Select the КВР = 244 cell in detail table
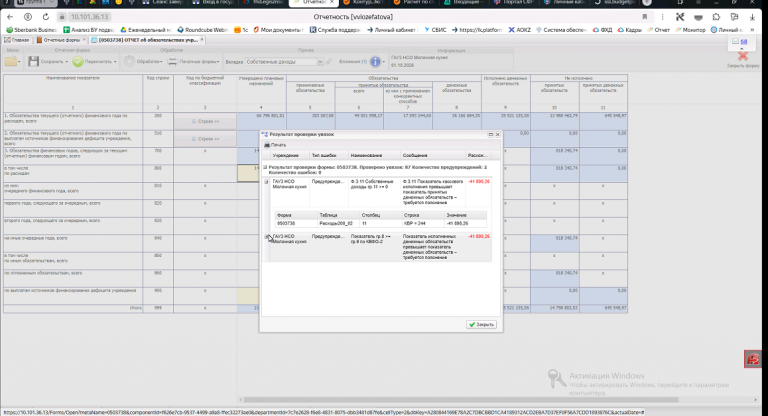 pyautogui.click(x=423, y=223)
